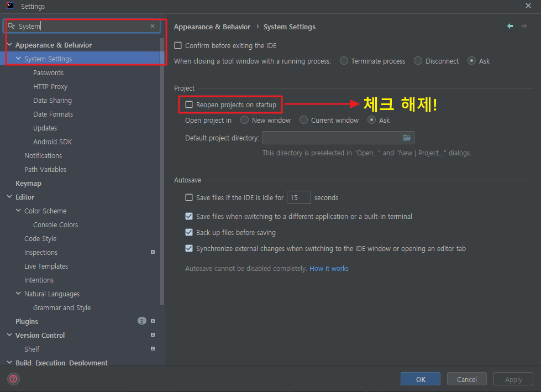Click the idle seconds field showing 15
The image size is (541, 392).
(298, 197)
